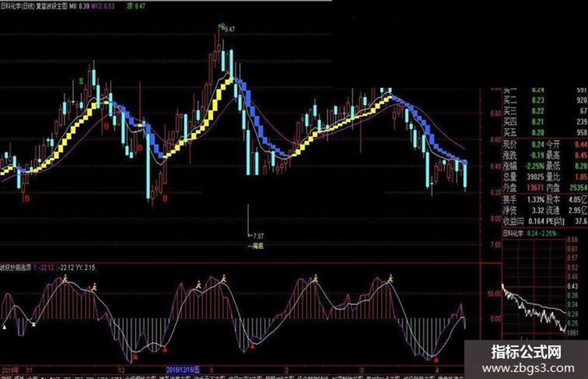Click the 总量 value 39025
Screen dimensions: 588x379
tap(535, 177)
